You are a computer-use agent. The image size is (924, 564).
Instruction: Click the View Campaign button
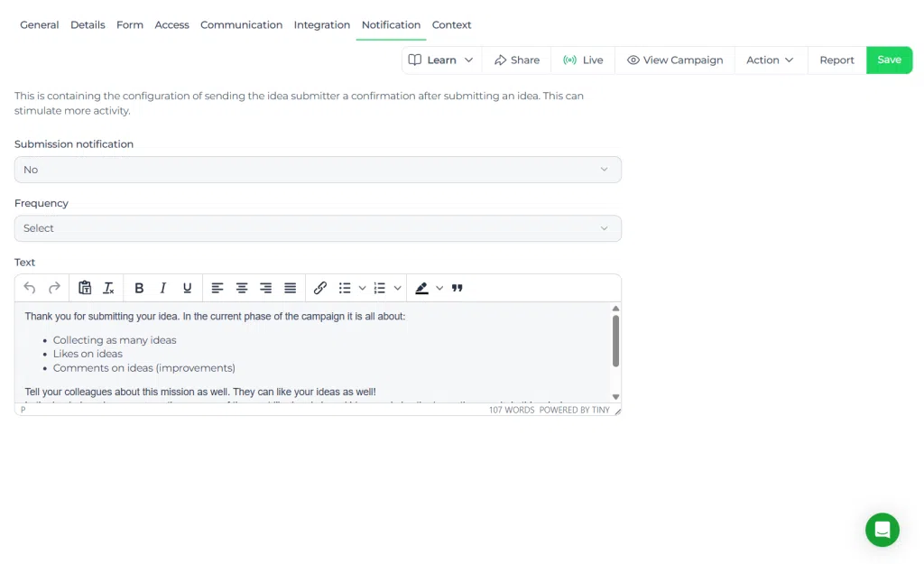point(675,60)
